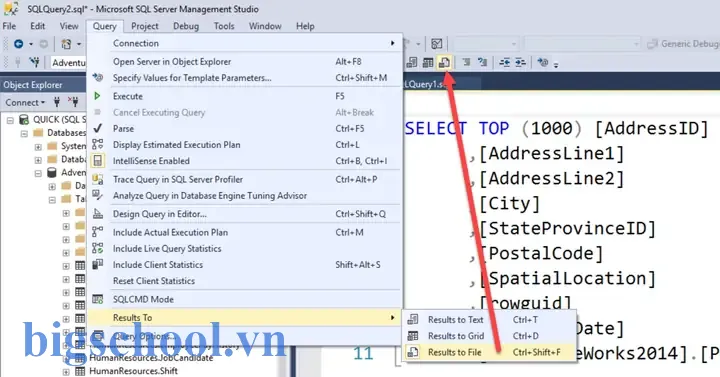The width and height of the screenshot is (720, 377).
Task: Choose Open Server in Object Explorer
Action: pos(246,62)
